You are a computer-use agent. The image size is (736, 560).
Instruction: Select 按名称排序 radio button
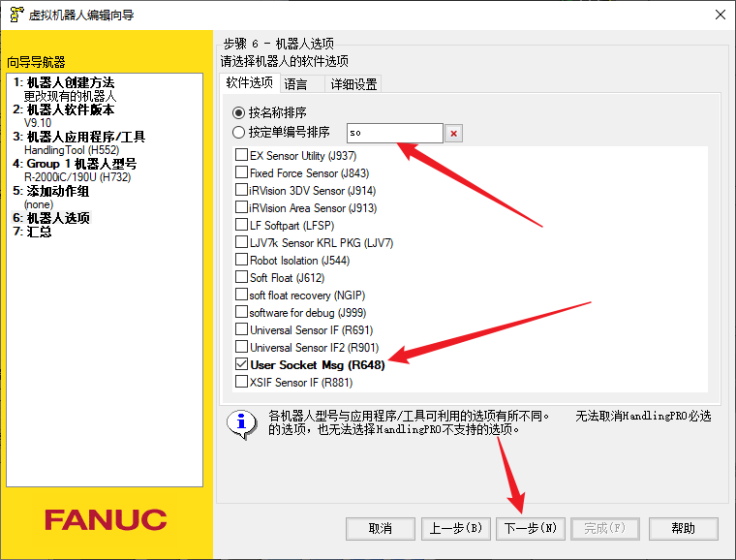pyautogui.click(x=238, y=112)
